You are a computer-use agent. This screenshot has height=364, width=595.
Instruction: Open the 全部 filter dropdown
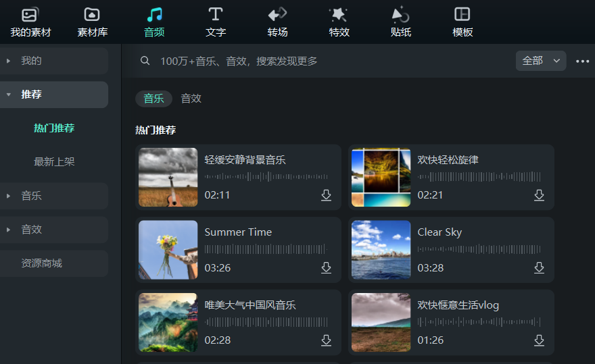click(541, 61)
